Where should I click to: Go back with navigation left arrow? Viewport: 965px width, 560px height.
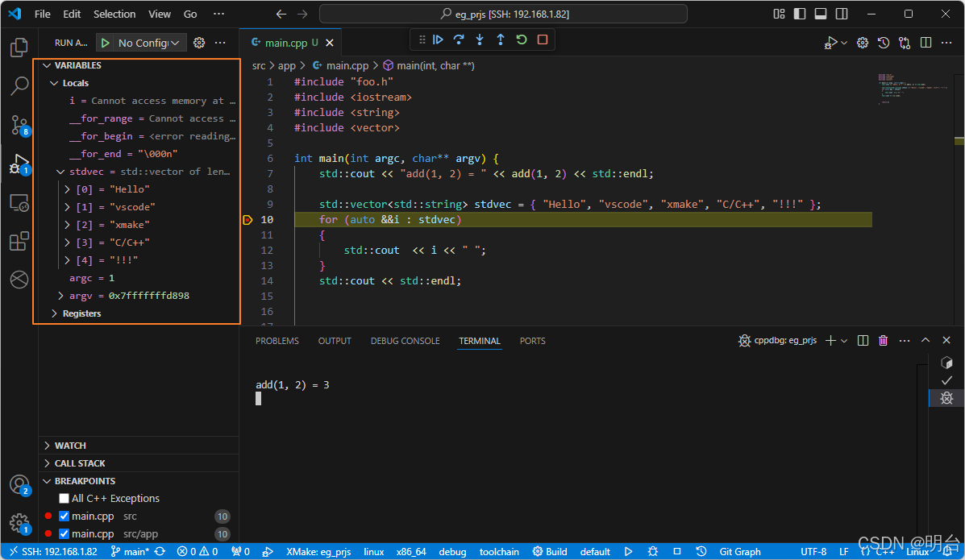[x=281, y=14]
